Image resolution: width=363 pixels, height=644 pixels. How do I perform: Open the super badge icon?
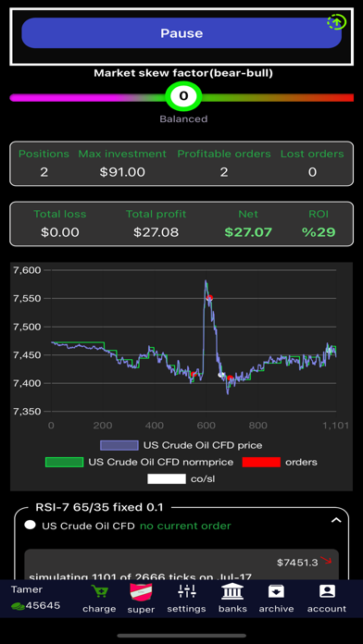pyautogui.click(x=141, y=593)
